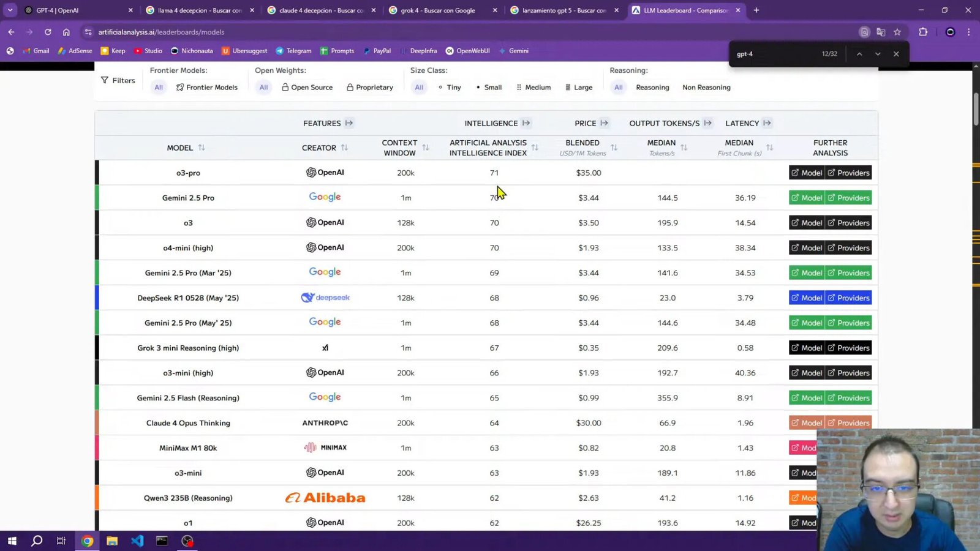This screenshot has width=980, height=551.
Task: Filter by Open Source models
Action: pos(307,88)
